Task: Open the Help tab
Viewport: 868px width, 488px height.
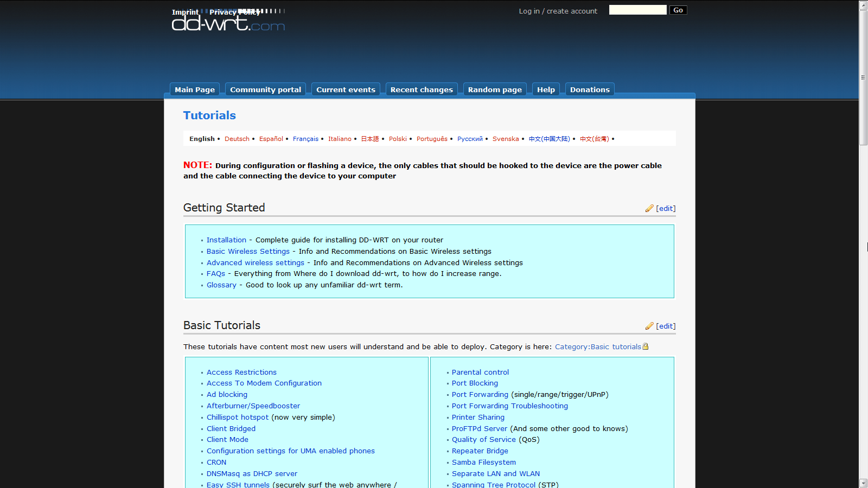Action: point(546,89)
